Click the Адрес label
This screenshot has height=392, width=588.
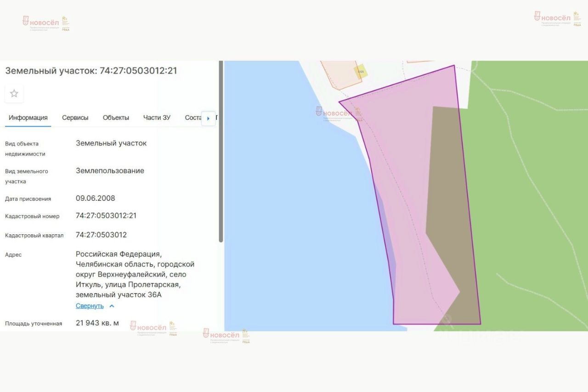[x=13, y=255]
